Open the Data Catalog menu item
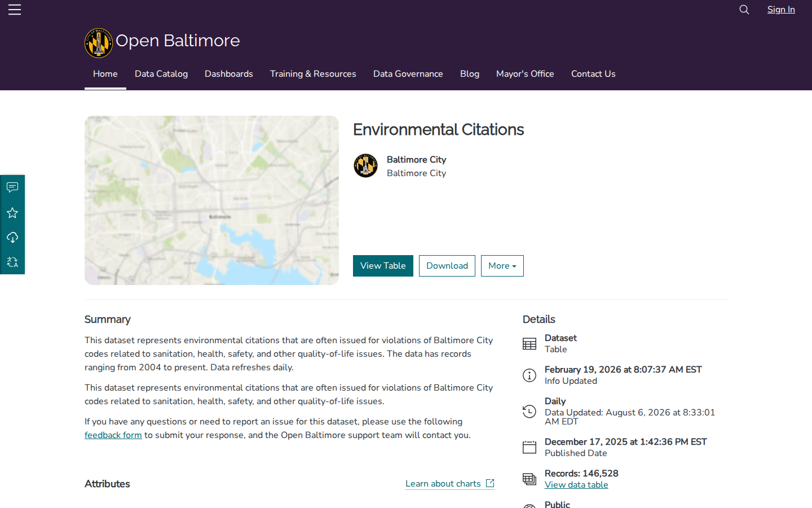 click(161, 74)
